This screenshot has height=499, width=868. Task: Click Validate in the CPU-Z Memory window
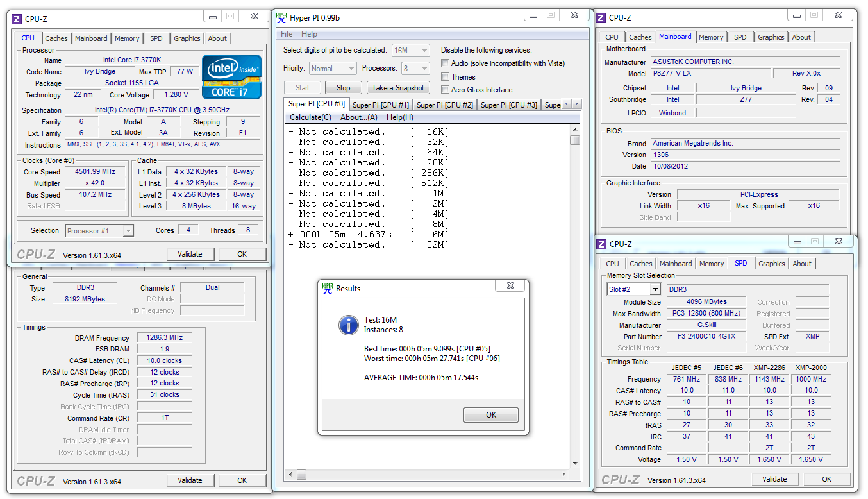pyautogui.click(x=190, y=480)
